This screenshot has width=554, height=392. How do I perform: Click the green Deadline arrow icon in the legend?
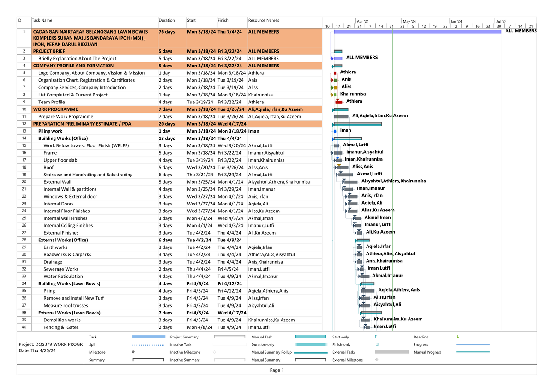(457, 337)
